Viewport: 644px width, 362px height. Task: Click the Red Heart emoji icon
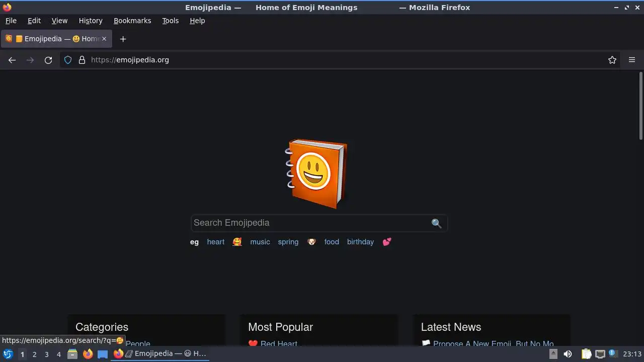[x=253, y=344]
